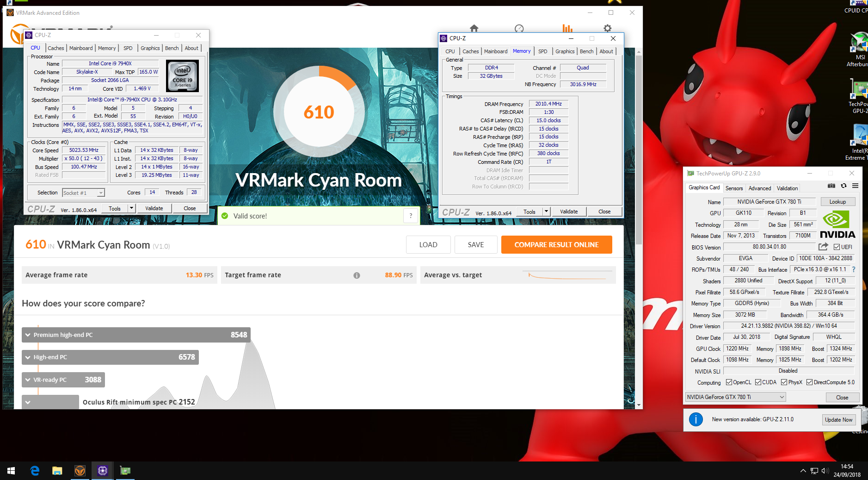Image resolution: width=868 pixels, height=480 pixels.
Task: Open Bench tab in right CPU-Z
Action: pyautogui.click(x=586, y=51)
